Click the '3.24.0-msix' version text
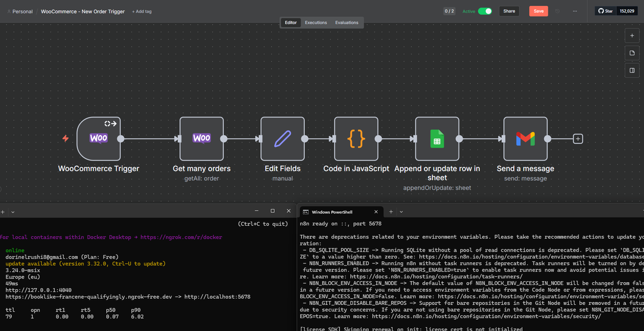 pyautogui.click(x=24, y=270)
